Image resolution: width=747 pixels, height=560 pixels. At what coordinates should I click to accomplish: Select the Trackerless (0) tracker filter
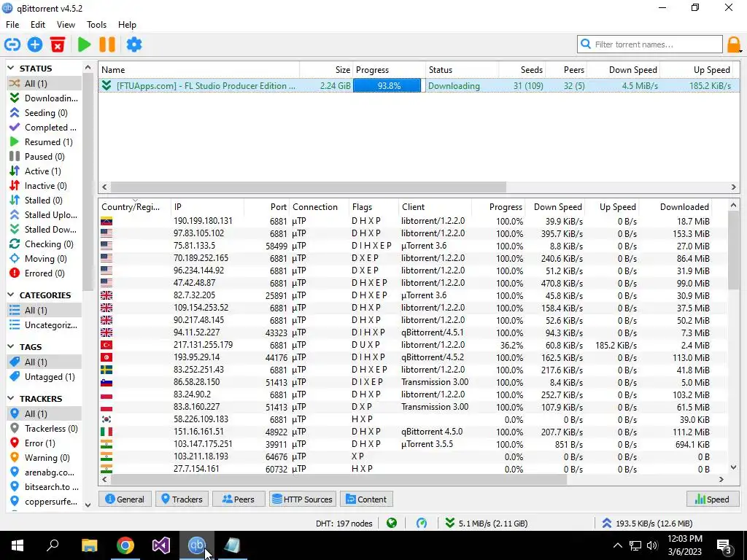[x=44, y=429]
